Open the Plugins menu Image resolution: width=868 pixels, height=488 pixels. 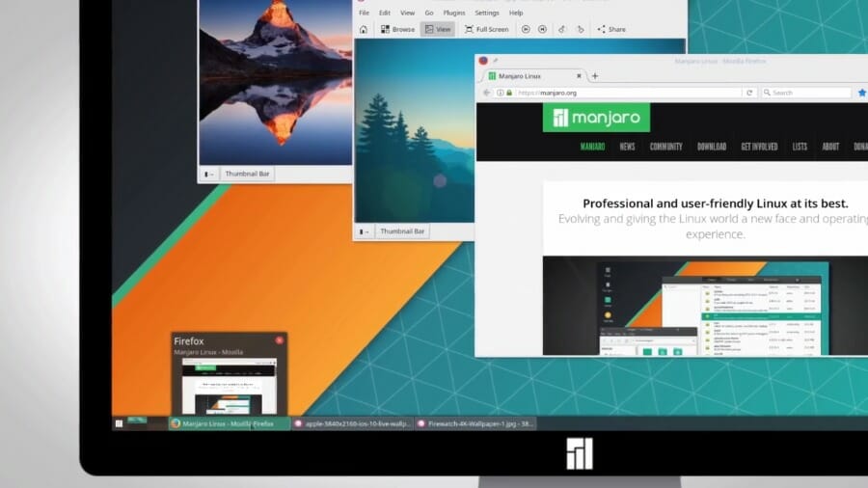[454, 13]
